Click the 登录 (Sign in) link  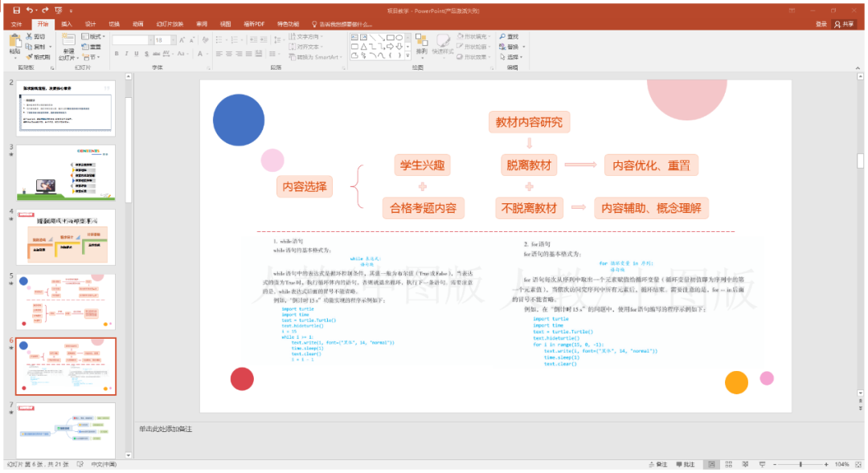coord(821,24)
